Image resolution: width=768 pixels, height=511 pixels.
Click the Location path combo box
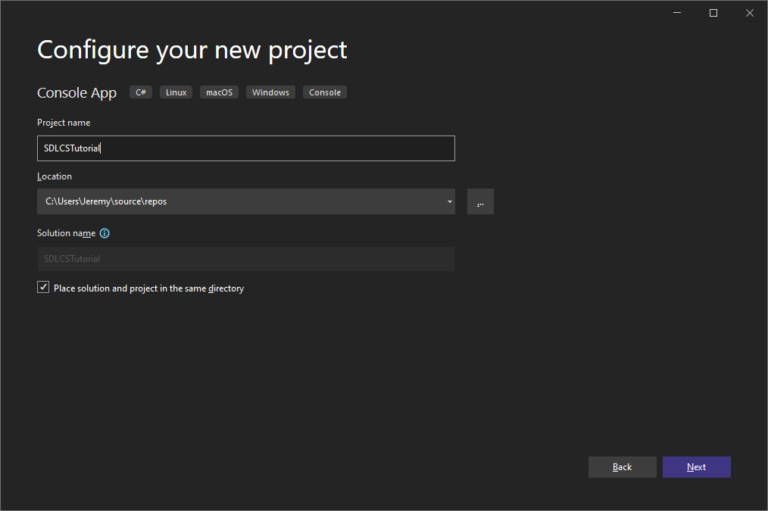[246, 201]
